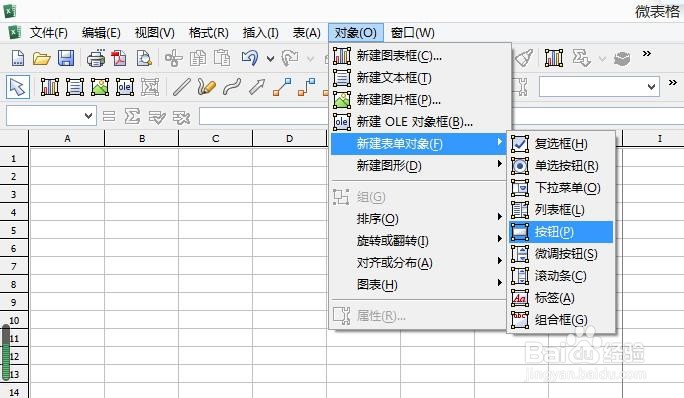Expand the 旋转或翻转(I) submenu
The height and width of the screenshot is (398, 684).
[x=418, y=240]
